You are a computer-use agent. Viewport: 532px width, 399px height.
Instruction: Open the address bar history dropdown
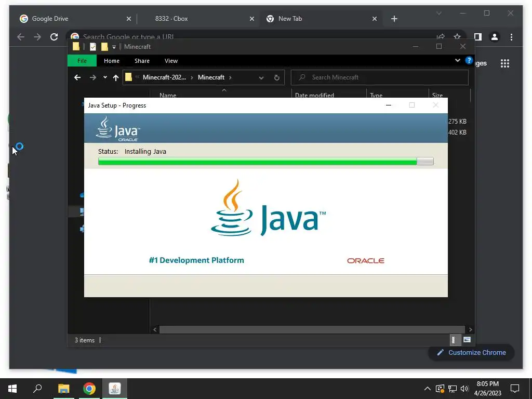point(261,78)
